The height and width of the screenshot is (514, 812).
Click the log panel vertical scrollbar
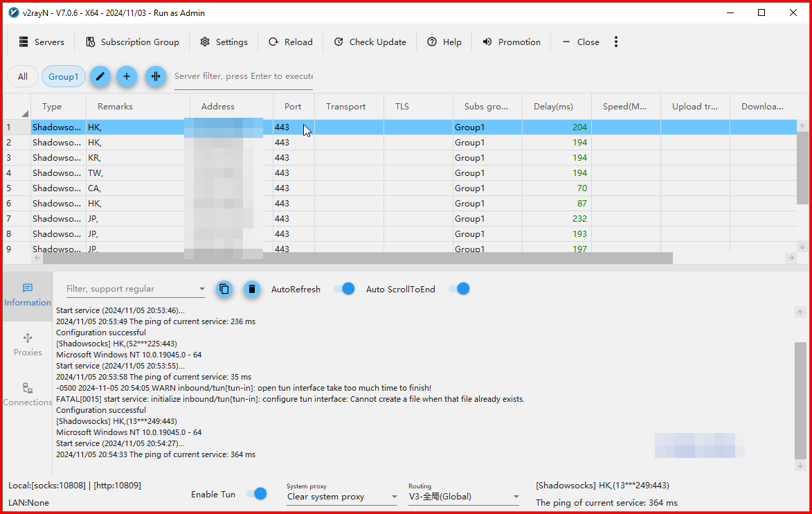point(800,400)
